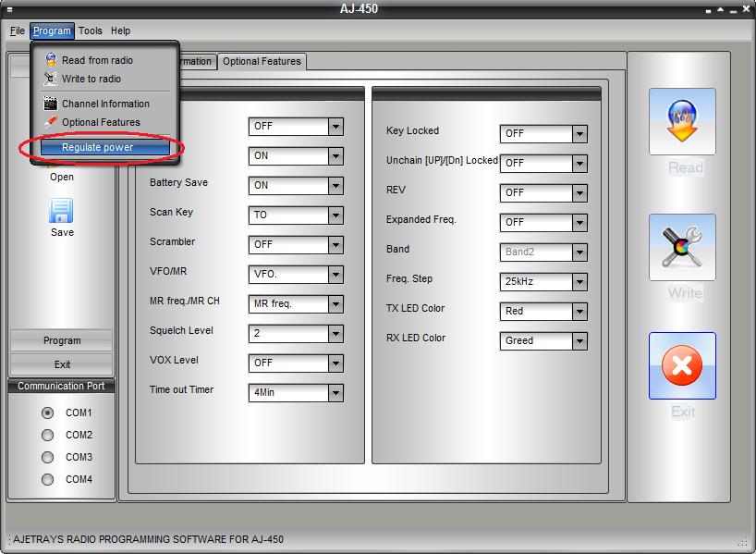Click the Exit sidebar button

tap(62, 364)
